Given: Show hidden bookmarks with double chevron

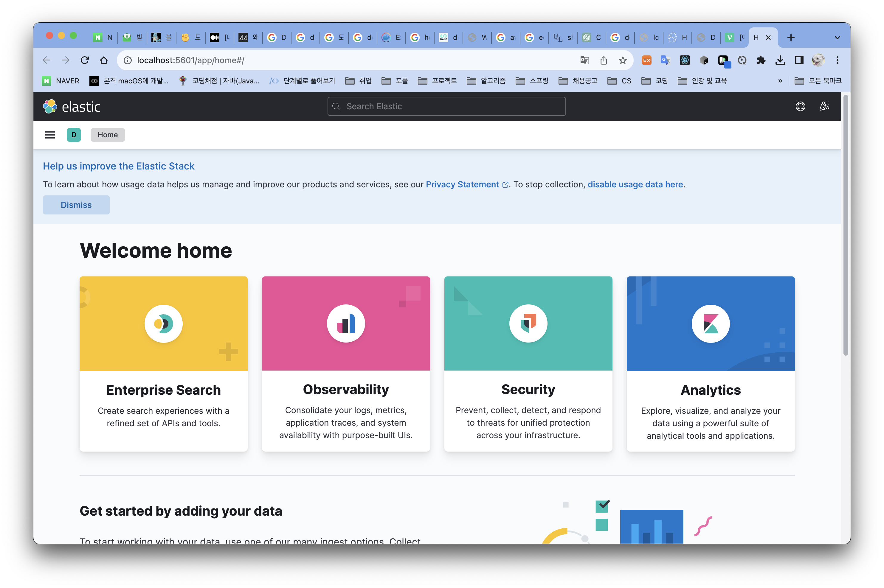Looking at the screenshot, I should (780, 81).
